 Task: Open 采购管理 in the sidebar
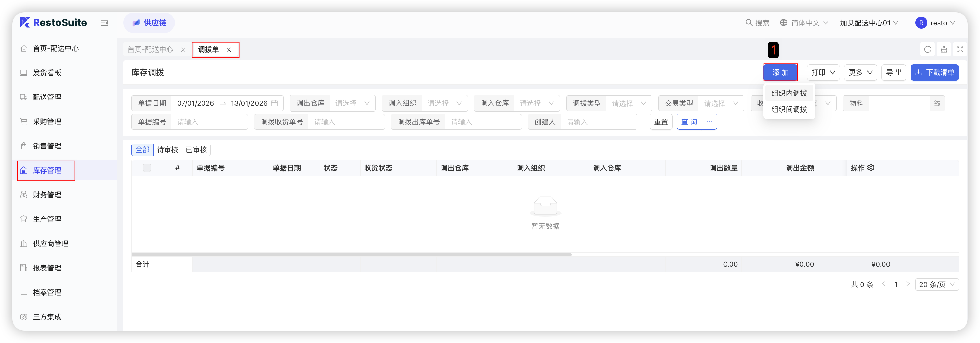[47, 122]
